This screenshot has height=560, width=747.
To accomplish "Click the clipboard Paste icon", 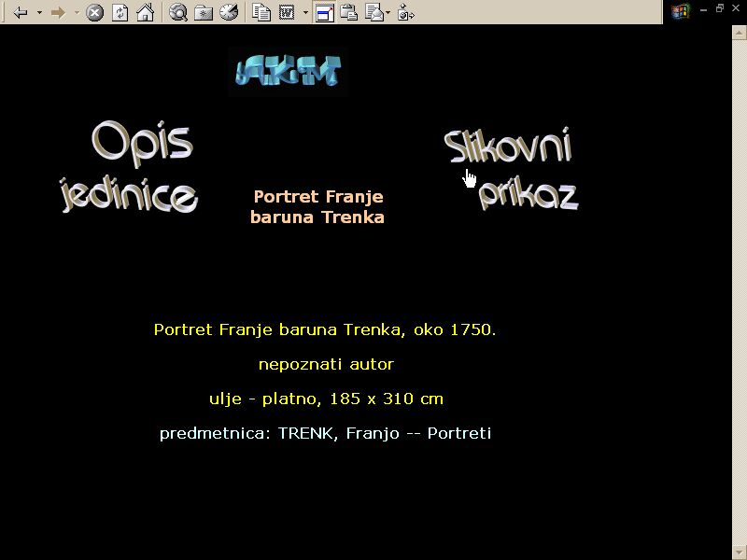I will [349, 12].
